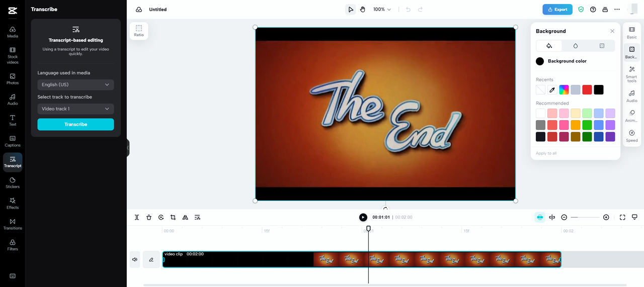Select the pointer select tool
This screenshot has width=644, height=287.
pyautogui.click(x=351, y=10)
